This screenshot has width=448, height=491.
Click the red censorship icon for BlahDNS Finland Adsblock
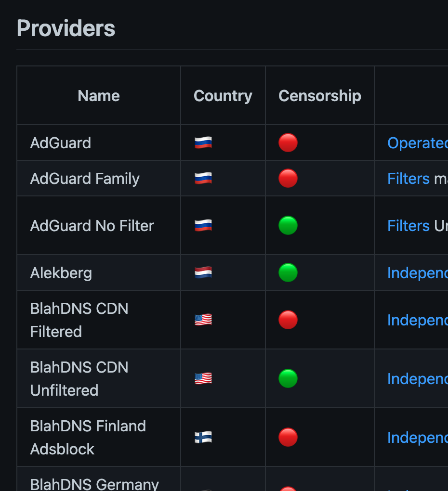click(x=288, y=437)
